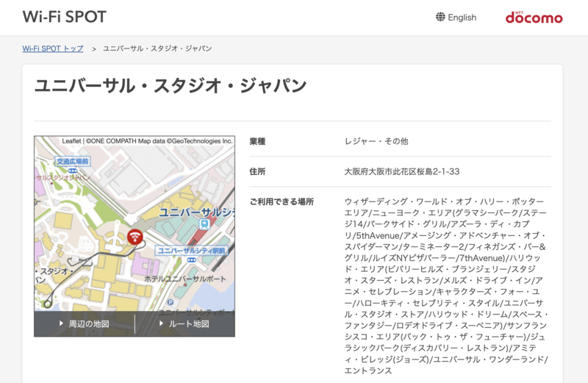
Task: Click the 交通広場前 bus stop icon
Action: 72,170
